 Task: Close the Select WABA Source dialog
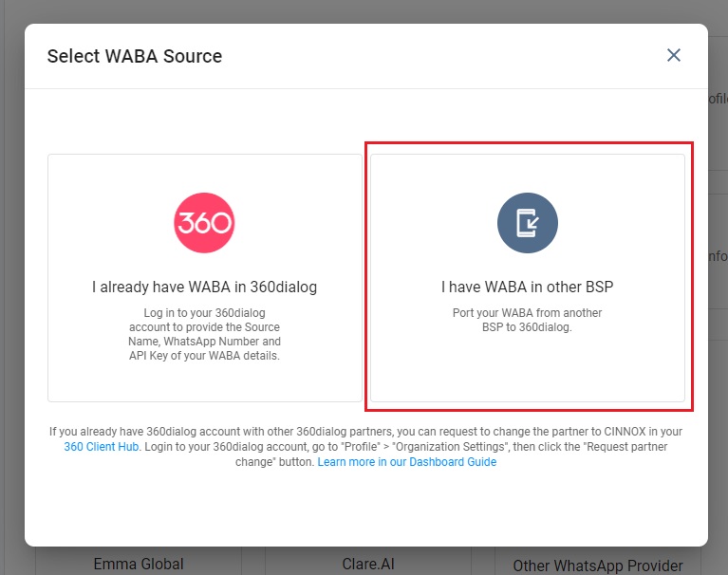click(673, 55)
